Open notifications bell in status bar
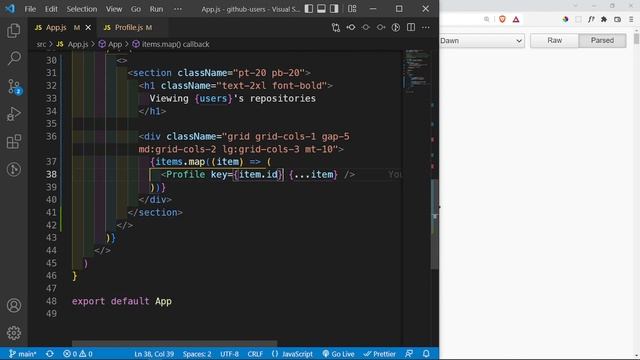 coord(426,353)
